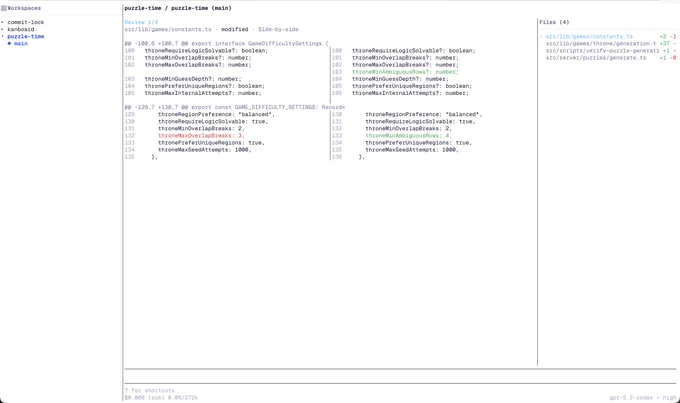680x403 pixels.
Task: Click the Files (4) panel heading
Action: [554, 22]
